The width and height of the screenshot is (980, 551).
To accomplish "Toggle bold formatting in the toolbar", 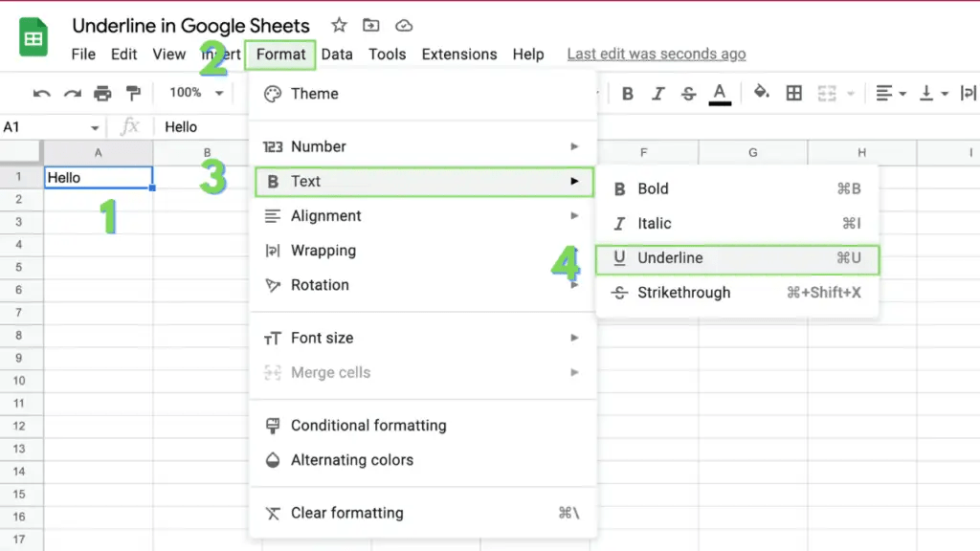I will (628, 93).
